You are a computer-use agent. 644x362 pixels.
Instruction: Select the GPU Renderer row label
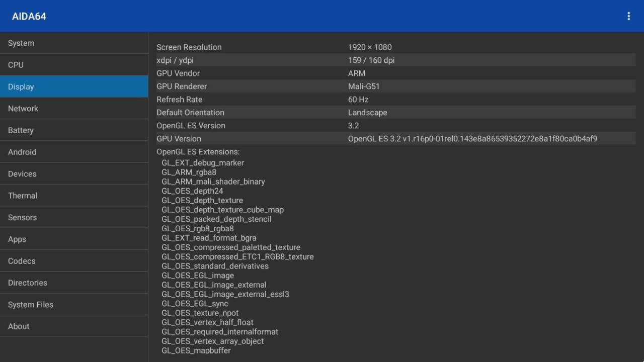(x=182, y=86)
